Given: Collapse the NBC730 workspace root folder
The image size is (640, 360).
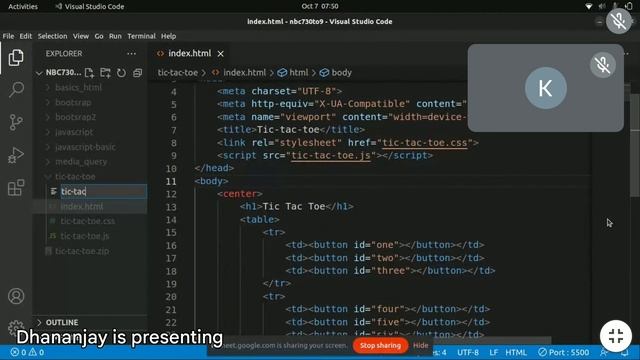Looking at the screenshot, I should tap(40, 73).
